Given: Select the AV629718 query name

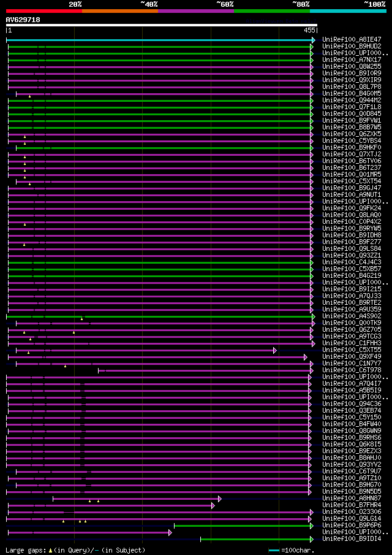Looking at the screenshot, I should [x=23, y=20].
